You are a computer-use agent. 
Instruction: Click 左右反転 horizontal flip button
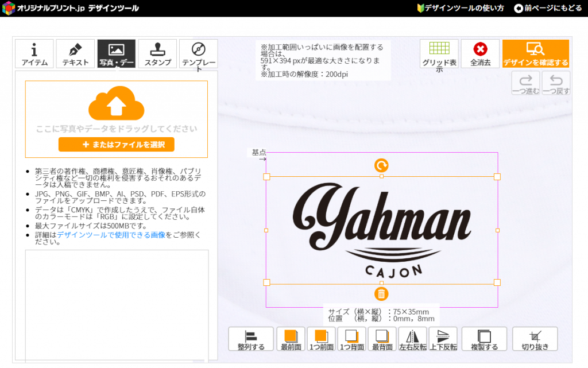pos(412,339)
